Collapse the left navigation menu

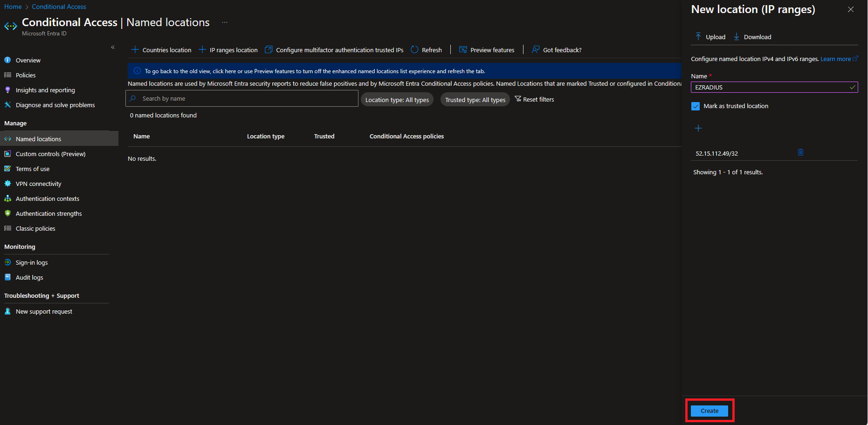[x=113, y=47]
